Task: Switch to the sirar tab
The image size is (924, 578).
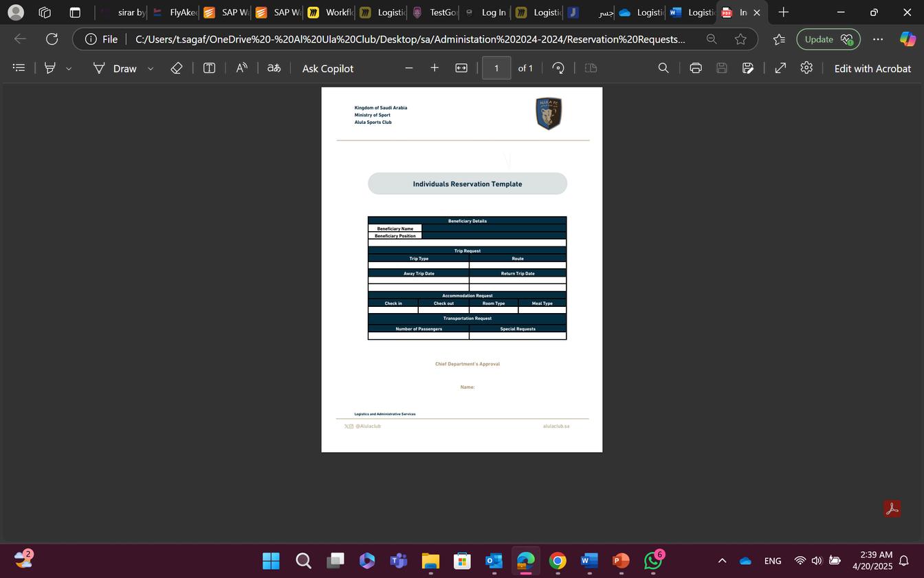Action: tap(122, 12)
